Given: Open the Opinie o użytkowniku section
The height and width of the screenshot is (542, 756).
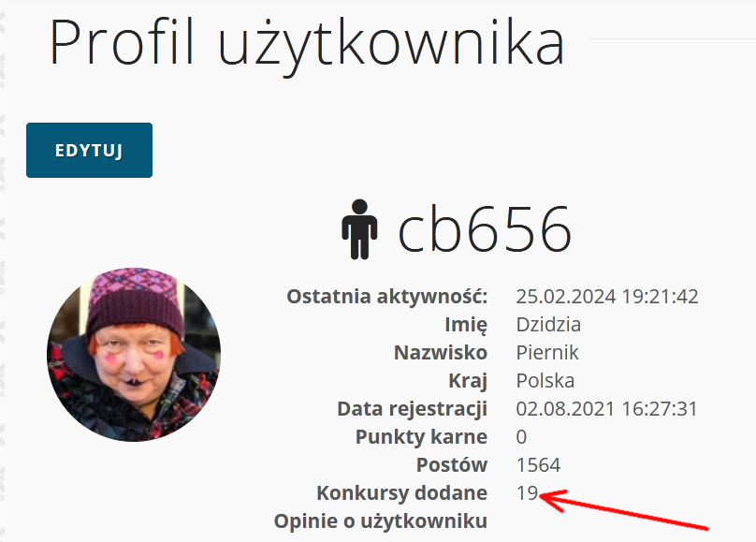Looking at the screenshot, I should coord(381,521).
